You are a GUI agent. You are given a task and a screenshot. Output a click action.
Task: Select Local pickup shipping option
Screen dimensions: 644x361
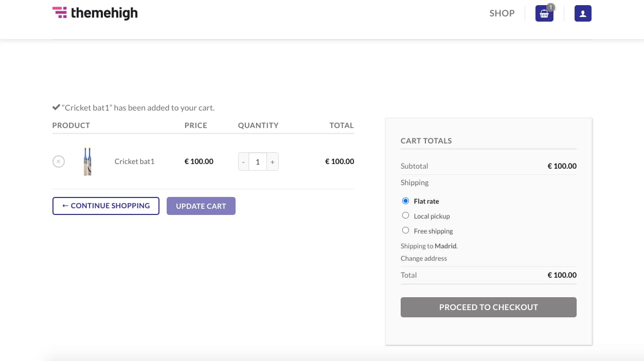[405, 215]
